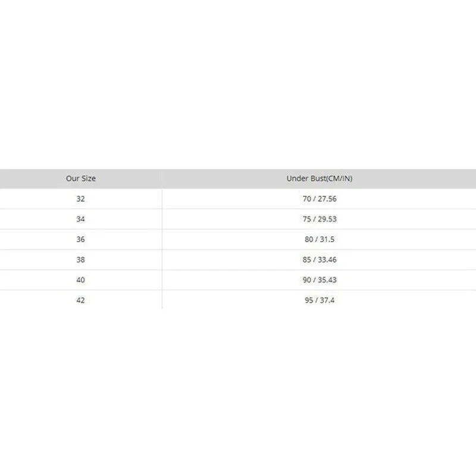Select size 32 in the table

coord(81,199)
